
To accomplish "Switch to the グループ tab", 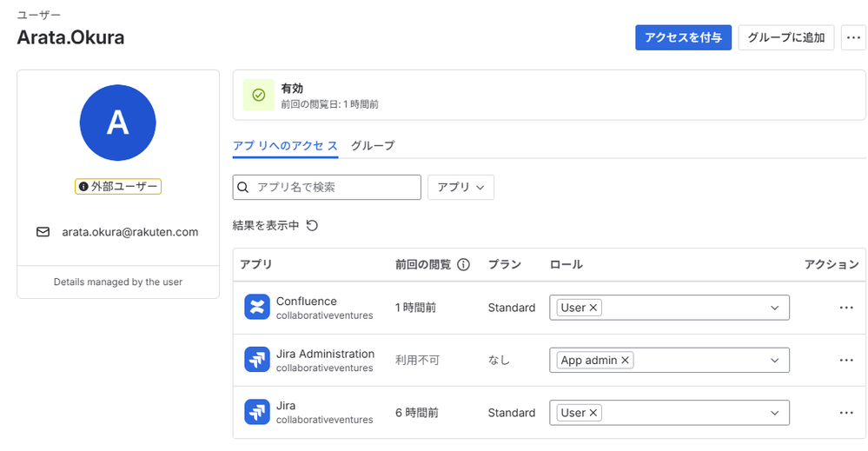I will click(x=373, y=145).
